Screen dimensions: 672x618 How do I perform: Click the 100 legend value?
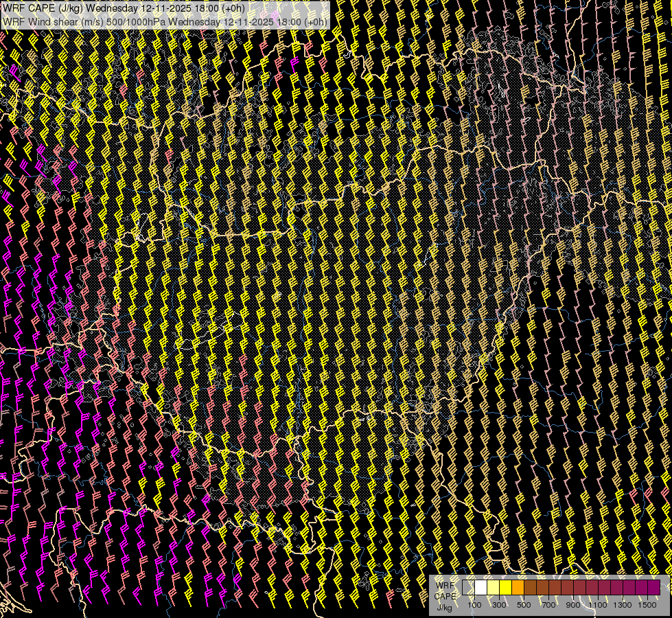[x=474, y=605]
